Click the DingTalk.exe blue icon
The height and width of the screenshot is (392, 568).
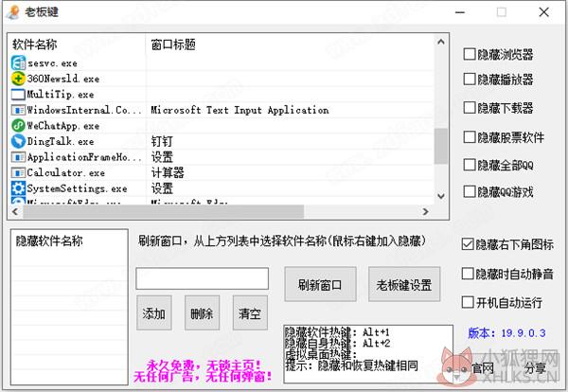coord(18,141)
